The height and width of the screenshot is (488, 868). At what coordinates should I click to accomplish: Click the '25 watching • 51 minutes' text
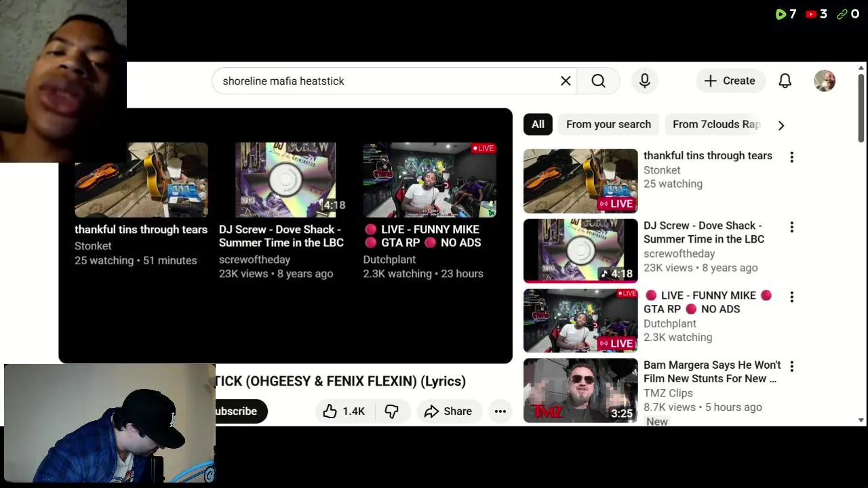(136, 260)
